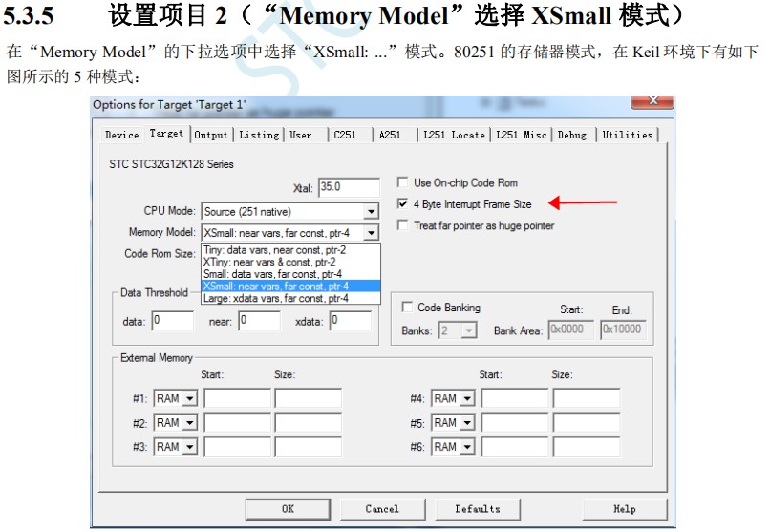Choose Tiny: data vars memory model

(290, 250)
